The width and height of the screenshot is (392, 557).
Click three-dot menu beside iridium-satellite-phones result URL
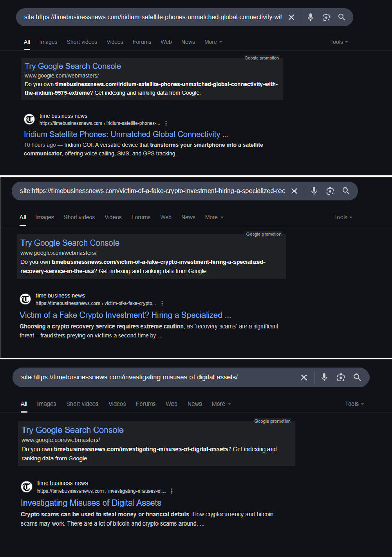tap(166, 123)
